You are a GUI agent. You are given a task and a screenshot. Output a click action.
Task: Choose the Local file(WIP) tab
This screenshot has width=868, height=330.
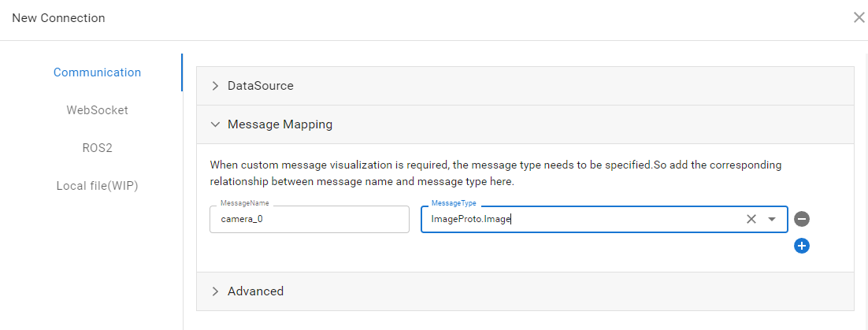tap(97, 186)
